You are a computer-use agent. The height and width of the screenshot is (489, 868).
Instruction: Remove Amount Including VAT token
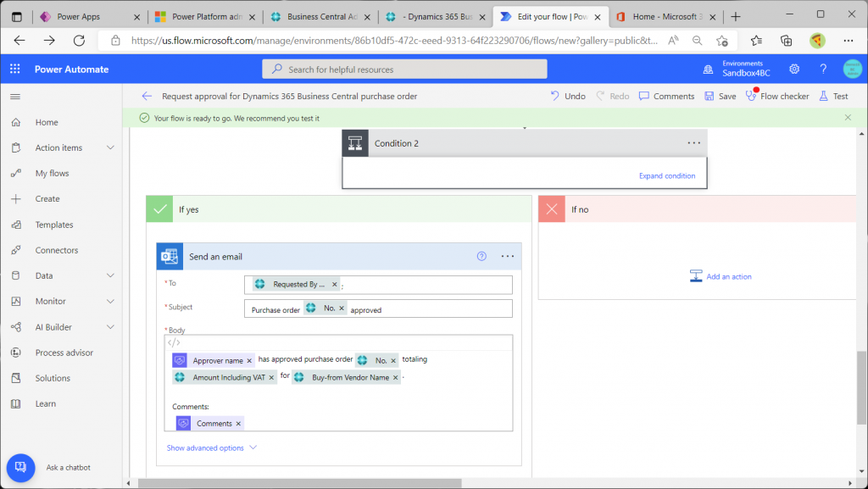click(271, 378)
